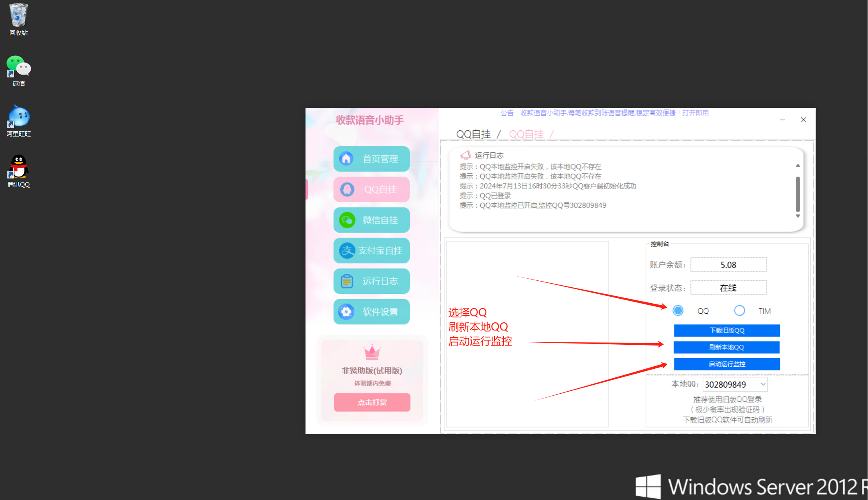Image resolution: width=868 pixels, height=500 pixels.
Task: Go to 首页管理 menu
Action: (x=371, y=159)
